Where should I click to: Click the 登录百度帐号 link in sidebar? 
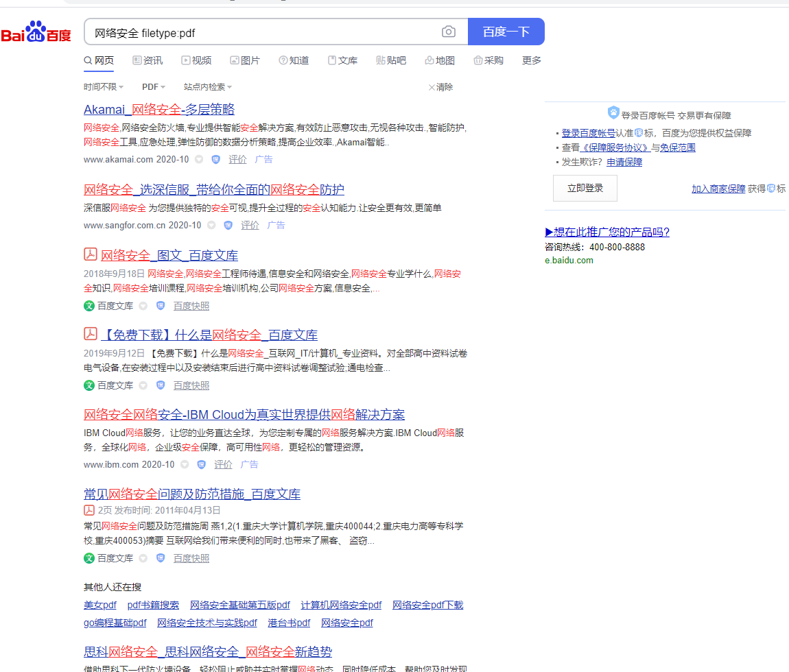(x=588, y=133)
